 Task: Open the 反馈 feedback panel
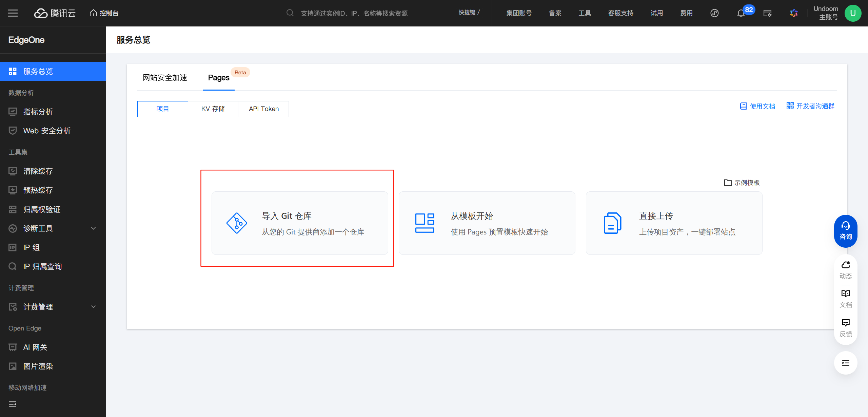845,327
